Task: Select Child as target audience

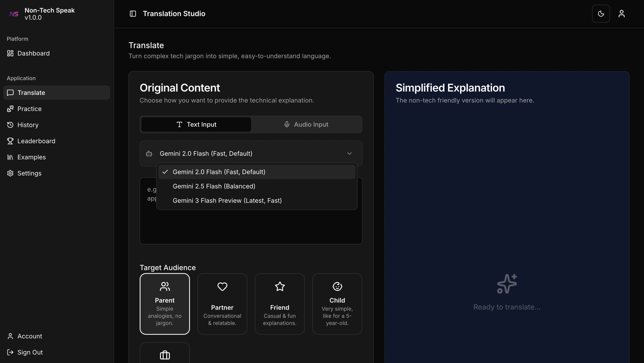Action: [337, 304]
